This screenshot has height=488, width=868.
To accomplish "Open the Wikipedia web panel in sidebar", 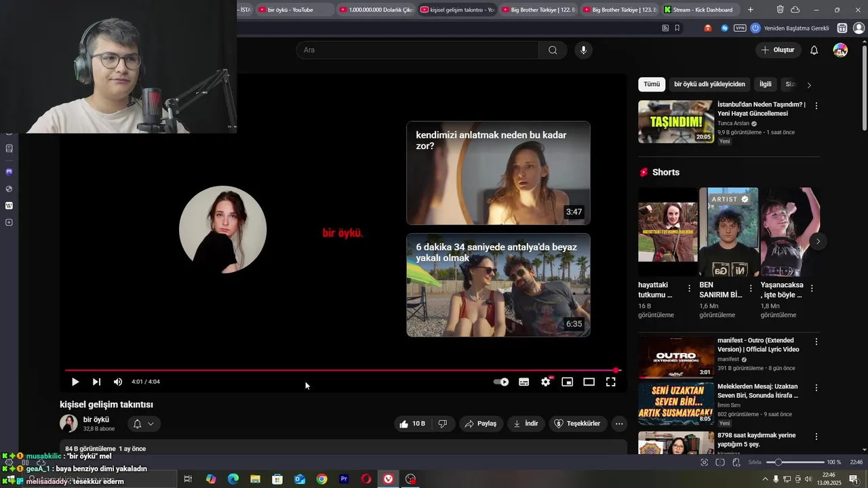I will pos(9,205).
